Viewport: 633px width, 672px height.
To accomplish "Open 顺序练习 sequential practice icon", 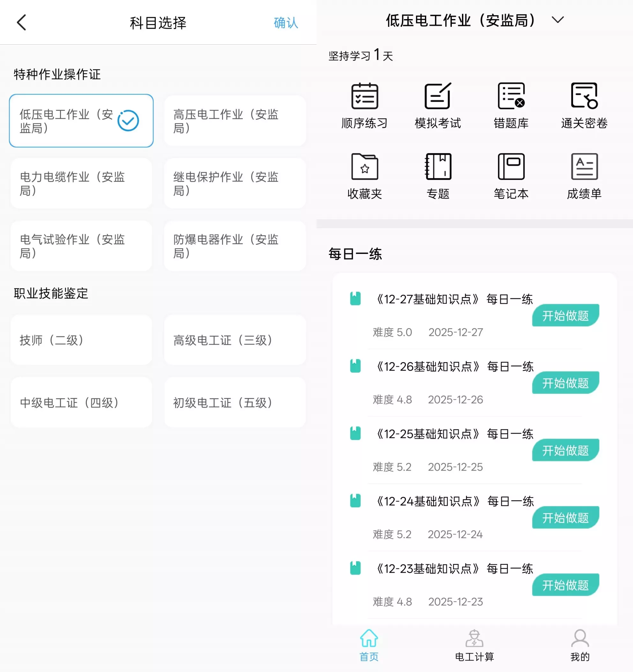I will pyautogui.click(x=364, y=105).
